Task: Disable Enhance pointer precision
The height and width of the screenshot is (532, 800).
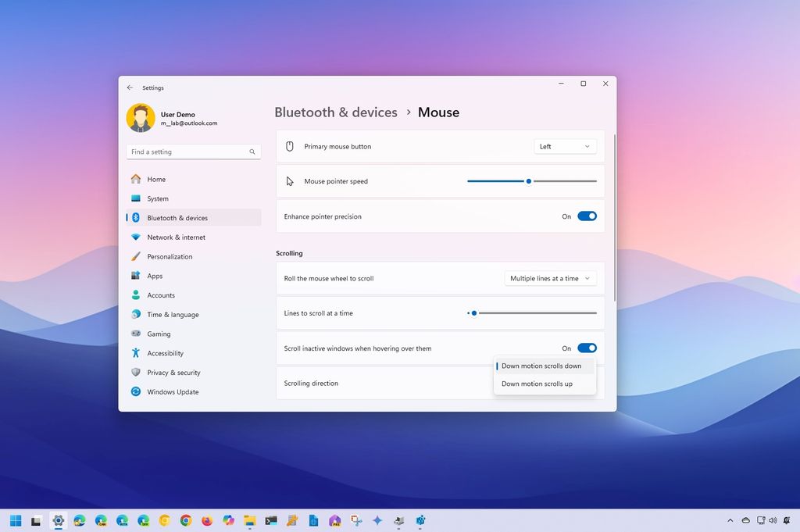Action: pyautogui.click(x=587, y=216)
